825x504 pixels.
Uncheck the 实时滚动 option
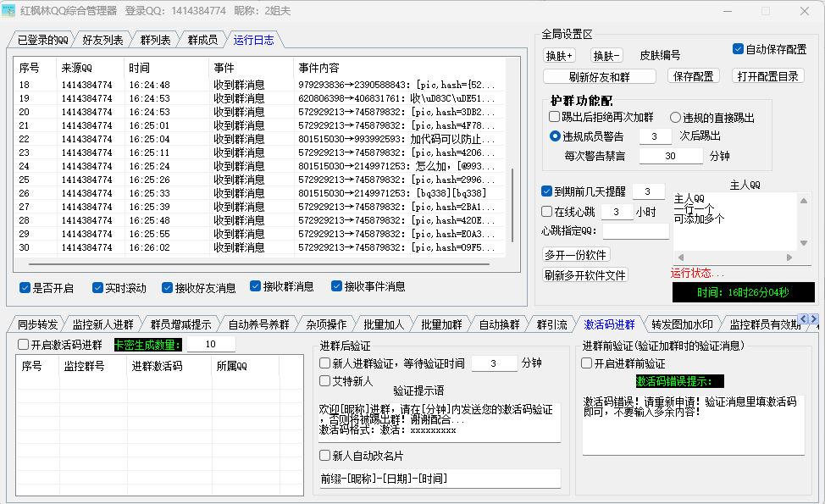[98, 288]
